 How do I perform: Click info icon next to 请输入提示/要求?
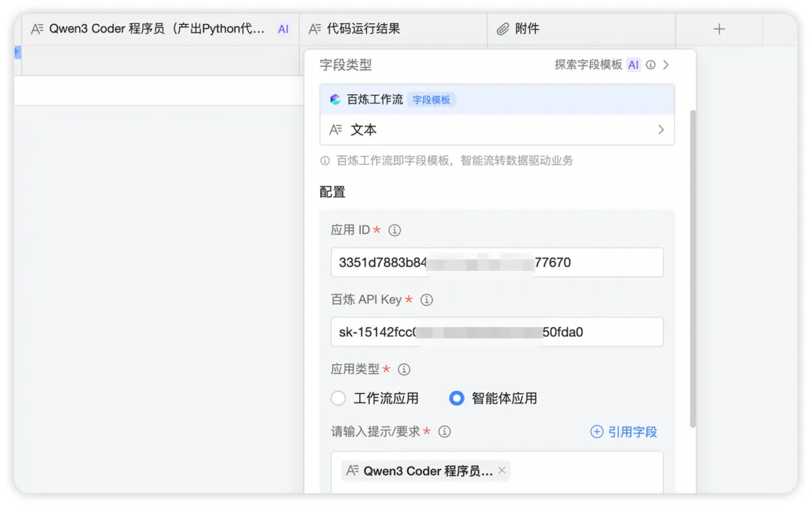[x=444, y=431]
